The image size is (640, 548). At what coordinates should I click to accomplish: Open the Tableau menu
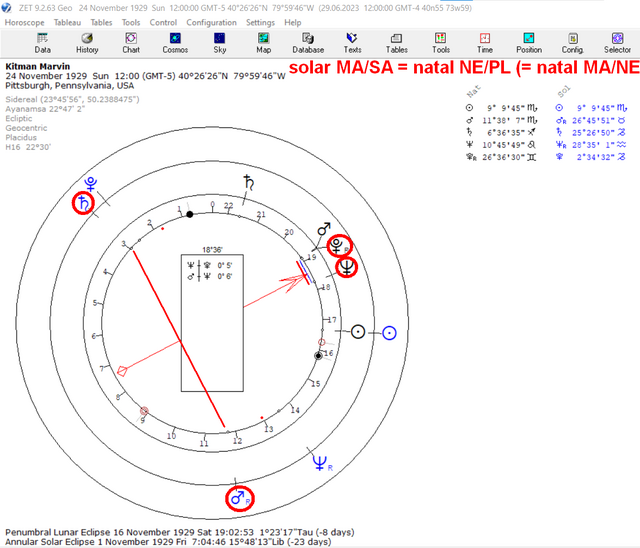click(x=67, y=22)
